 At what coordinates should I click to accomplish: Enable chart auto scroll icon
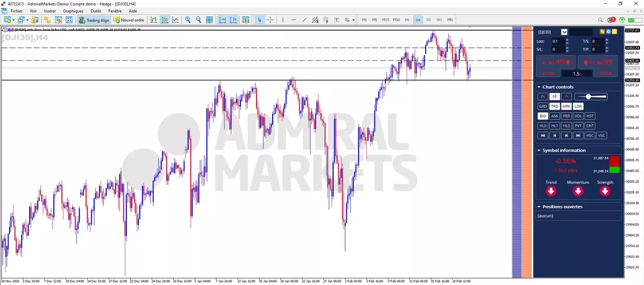pyautogui.click(x=222, y=20)
